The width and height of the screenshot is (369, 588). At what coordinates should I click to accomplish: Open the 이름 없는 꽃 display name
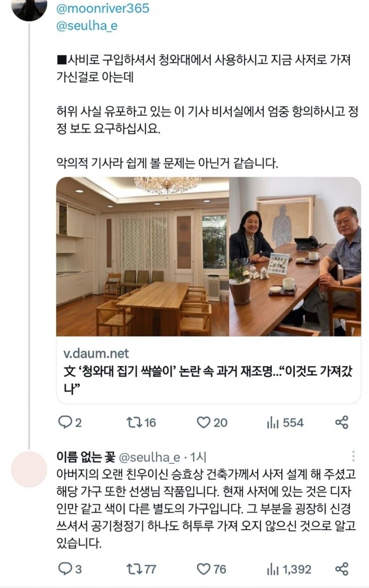[85, 457]
